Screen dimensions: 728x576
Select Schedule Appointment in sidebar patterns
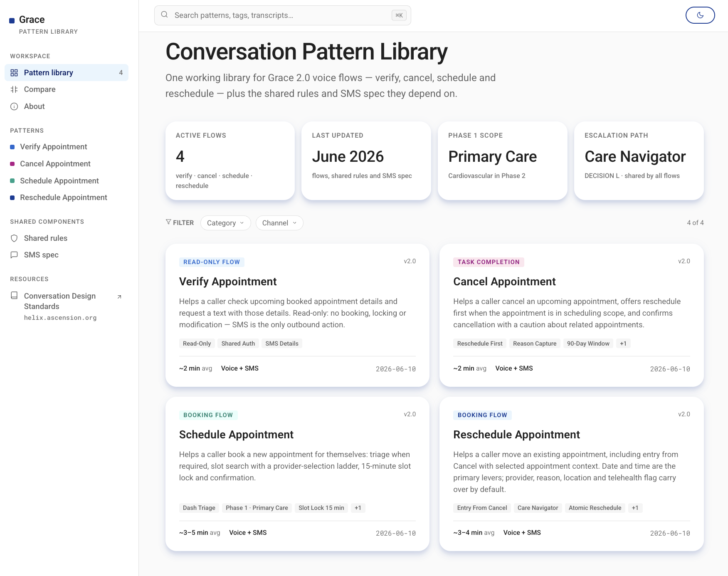click(59, 181)
